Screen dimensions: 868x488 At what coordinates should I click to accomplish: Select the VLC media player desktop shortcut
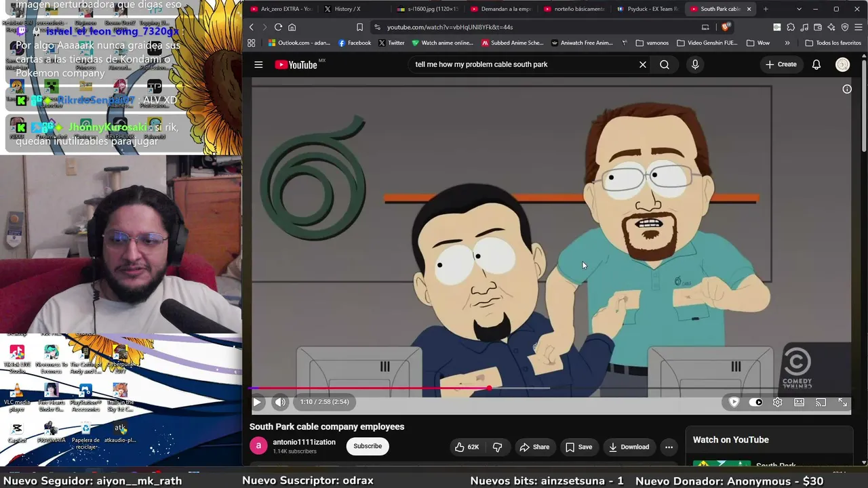tap(18, 398)
